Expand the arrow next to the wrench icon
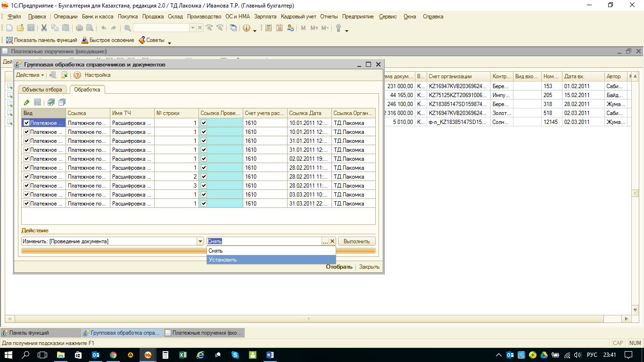Viewport: 644px width, 362px height. (x=347, y=31)
